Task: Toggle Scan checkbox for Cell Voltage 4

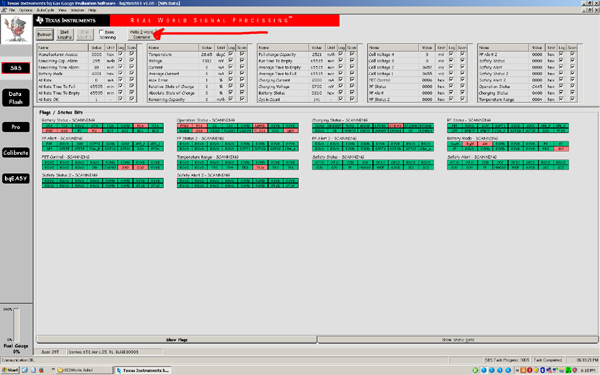Action: coord(462,54)
